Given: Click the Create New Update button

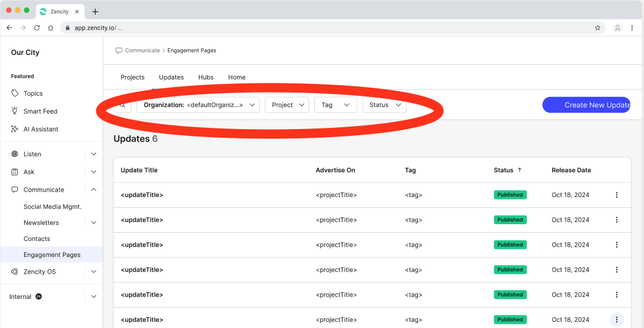Looking at the screenshot, I should (587, 105).
